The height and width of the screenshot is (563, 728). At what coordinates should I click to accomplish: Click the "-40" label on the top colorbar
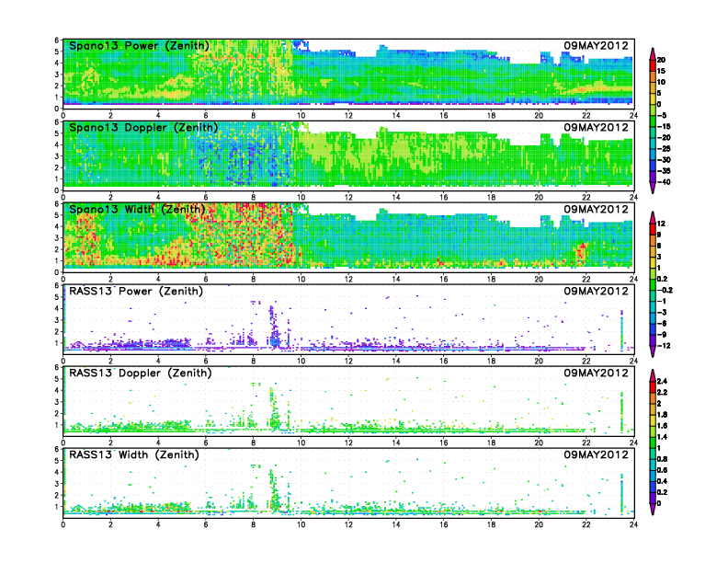(664, 182)
